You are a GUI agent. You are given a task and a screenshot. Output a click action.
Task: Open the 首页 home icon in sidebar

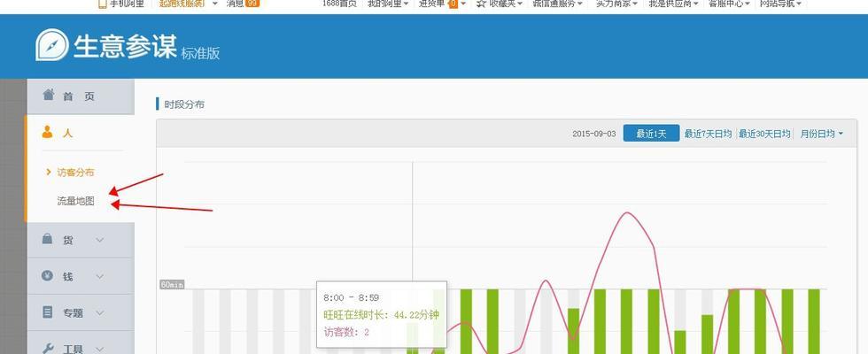coord(49,94)
